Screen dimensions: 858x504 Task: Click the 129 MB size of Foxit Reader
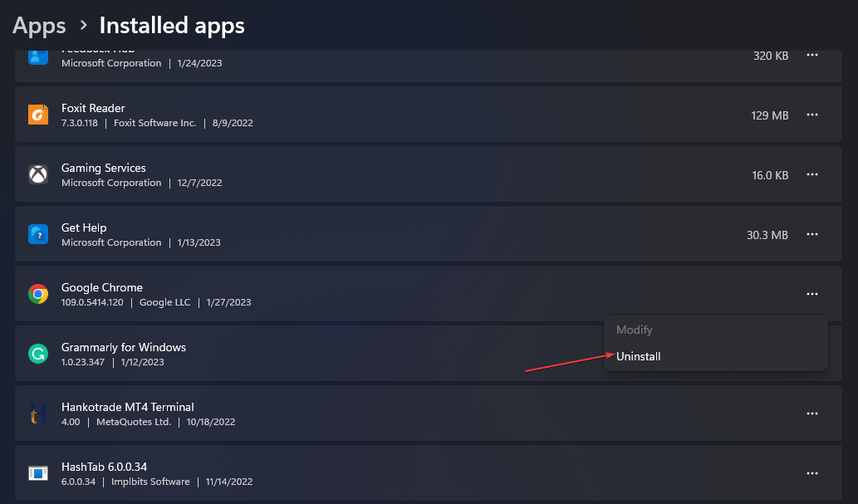click(770, 115)
